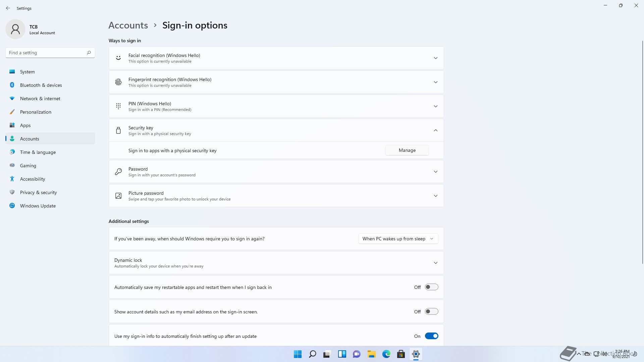Click 'Ways to sign in' heading
644x362 pixels.
click(124, 41)
